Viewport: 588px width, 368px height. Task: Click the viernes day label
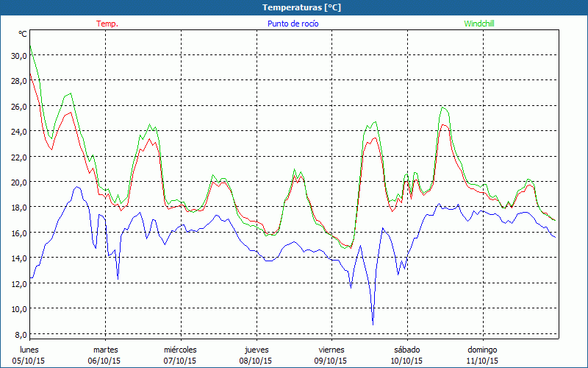point(331,350)
